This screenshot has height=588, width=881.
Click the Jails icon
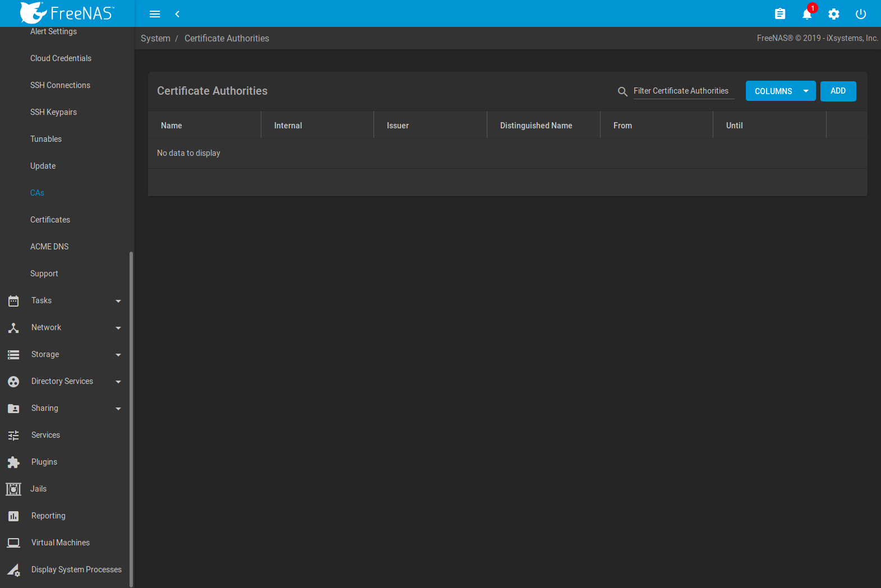coord(13,489)
